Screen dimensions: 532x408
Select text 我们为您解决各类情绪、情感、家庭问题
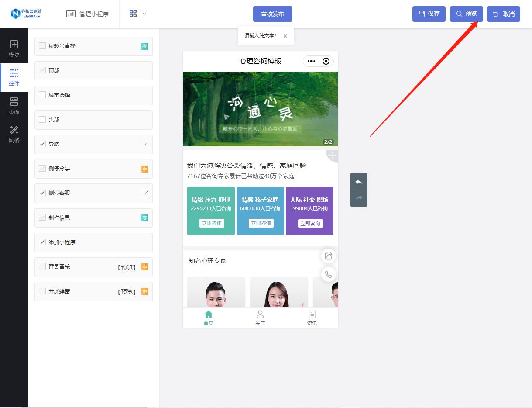click(247, 166)
